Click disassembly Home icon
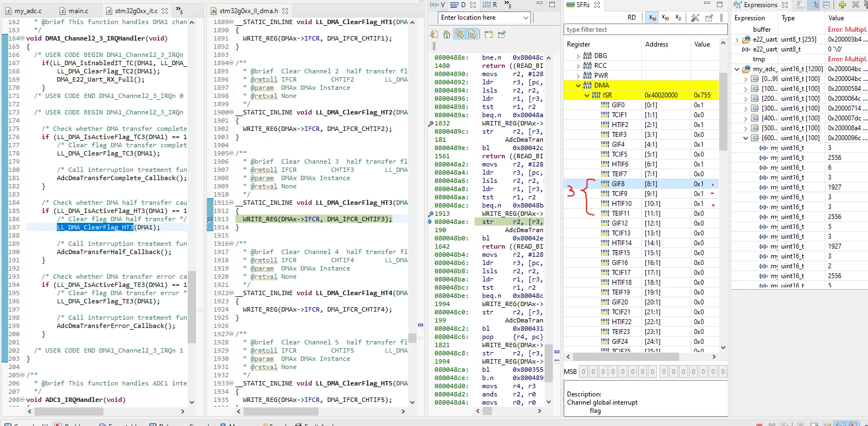The width and height of the screenshot is (868, 426). point(447,34)
